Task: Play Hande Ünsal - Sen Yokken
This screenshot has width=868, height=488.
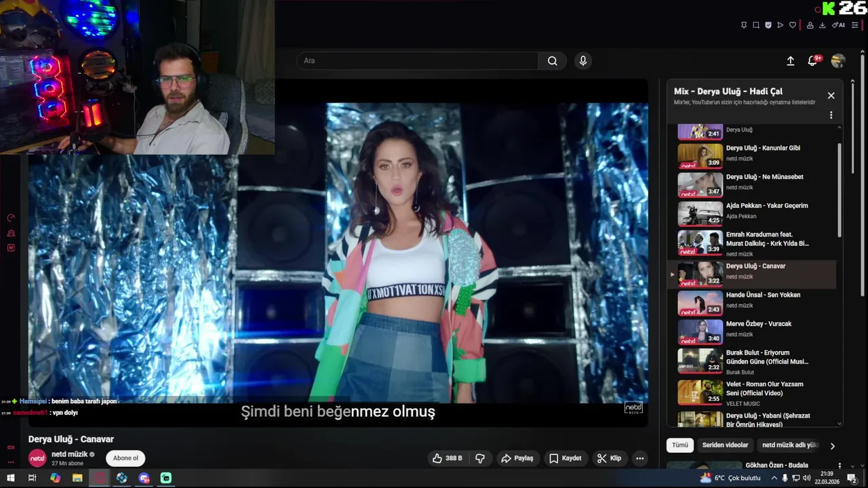Action: (753, 303)
